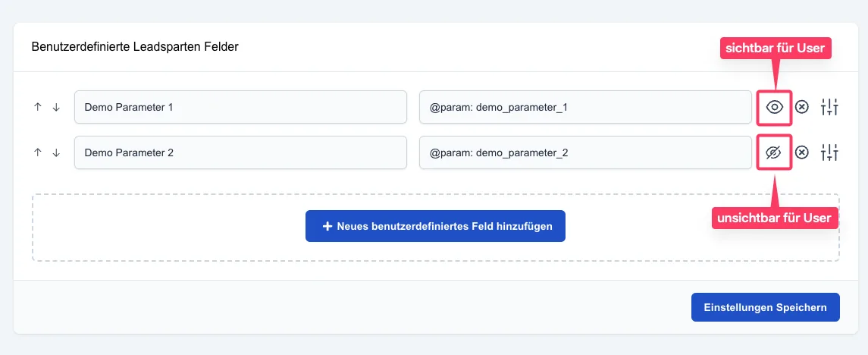868x355 pixels.
Task: Move Demo Parameter 1 row down
Action: pyautogui.click(x=56, y=108)
